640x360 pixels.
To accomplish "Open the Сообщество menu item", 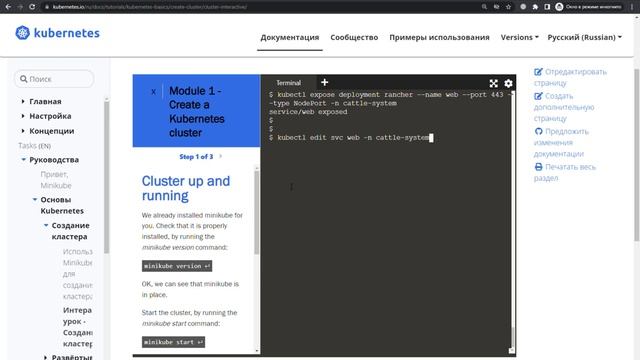I will 354,37.
